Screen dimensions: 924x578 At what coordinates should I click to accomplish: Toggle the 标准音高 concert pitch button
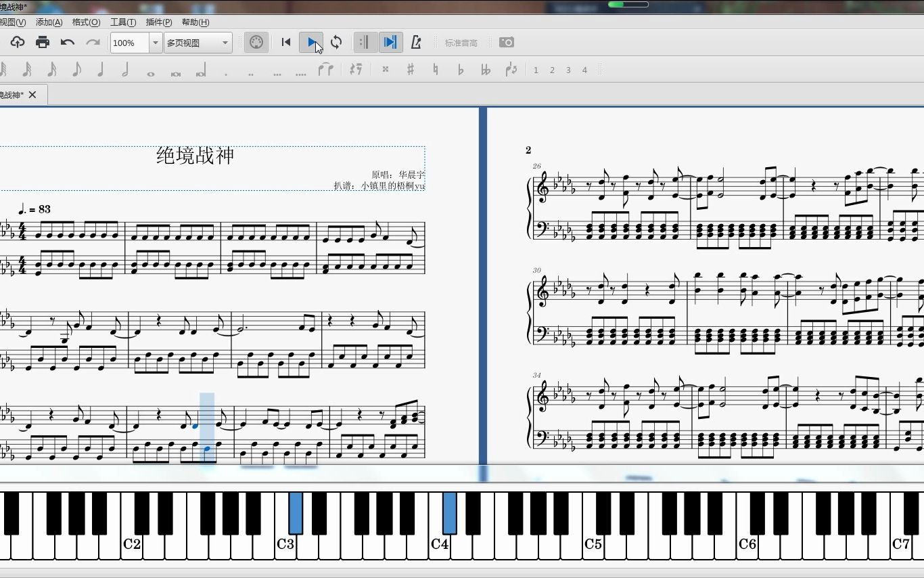pos(461,43)
